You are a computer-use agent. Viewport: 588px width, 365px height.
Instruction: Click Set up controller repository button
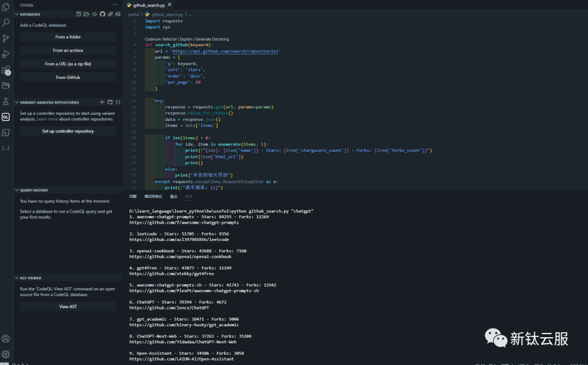[x=68, y=131]
